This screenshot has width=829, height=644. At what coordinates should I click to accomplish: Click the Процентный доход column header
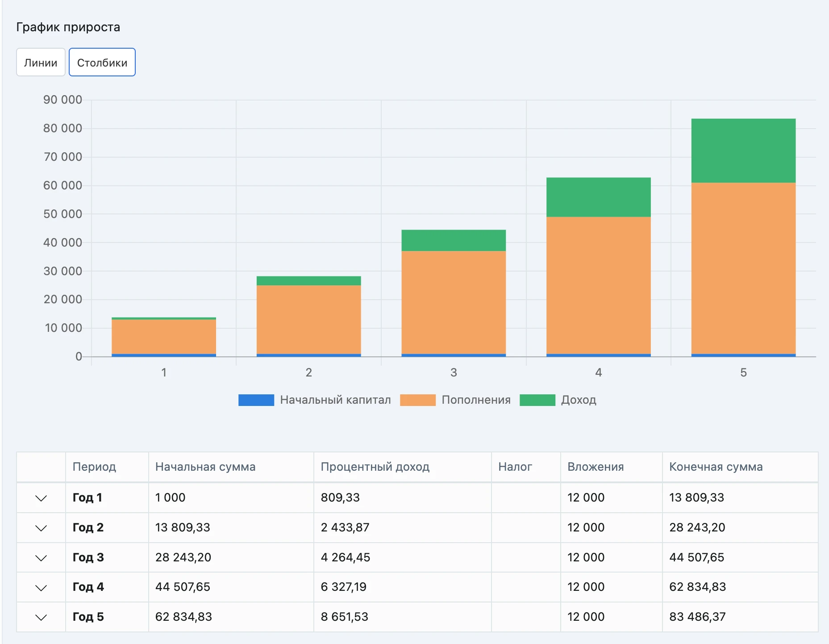tap(375, 467)
